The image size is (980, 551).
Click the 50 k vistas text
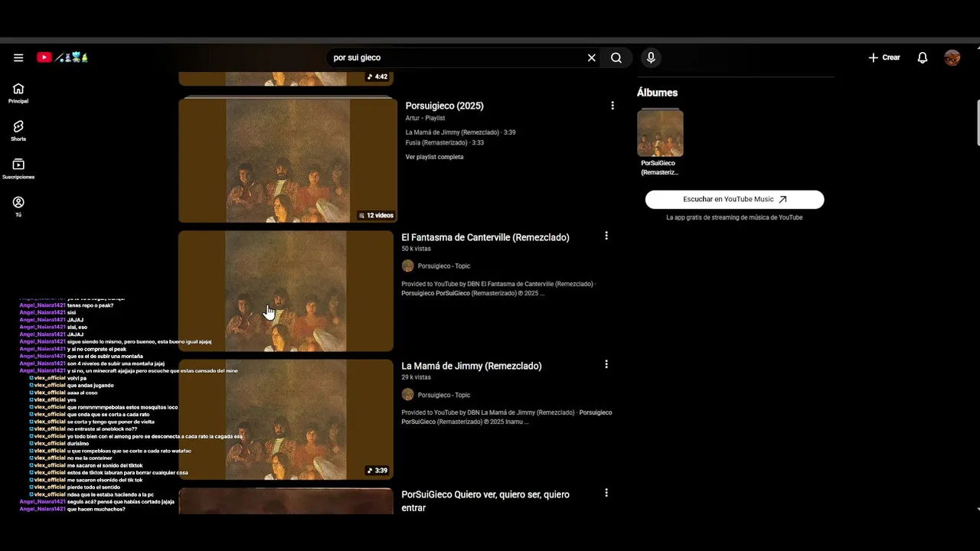click(x=416, y=249)
